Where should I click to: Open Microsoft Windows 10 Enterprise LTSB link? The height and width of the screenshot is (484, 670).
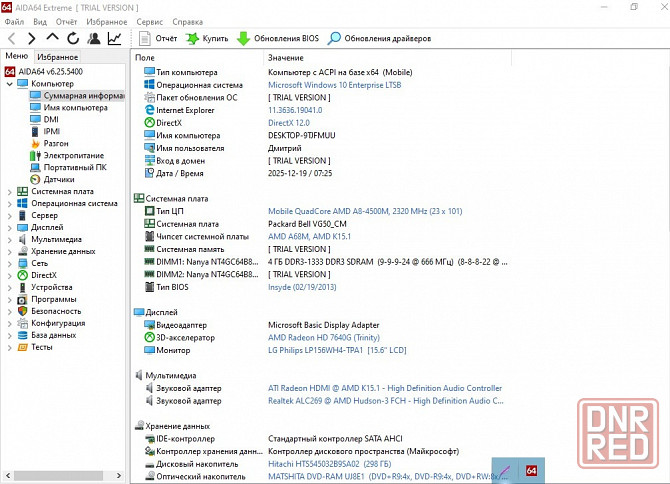[335, 85]
